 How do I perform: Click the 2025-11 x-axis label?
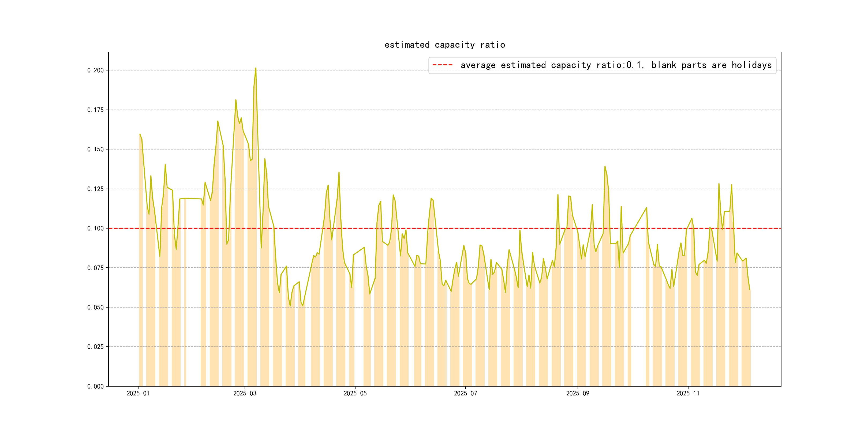[x=688, y=393]
